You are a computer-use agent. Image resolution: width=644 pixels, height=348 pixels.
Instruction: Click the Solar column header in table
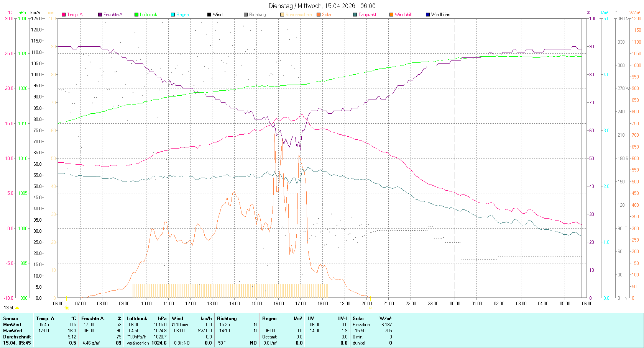[358, 319]
